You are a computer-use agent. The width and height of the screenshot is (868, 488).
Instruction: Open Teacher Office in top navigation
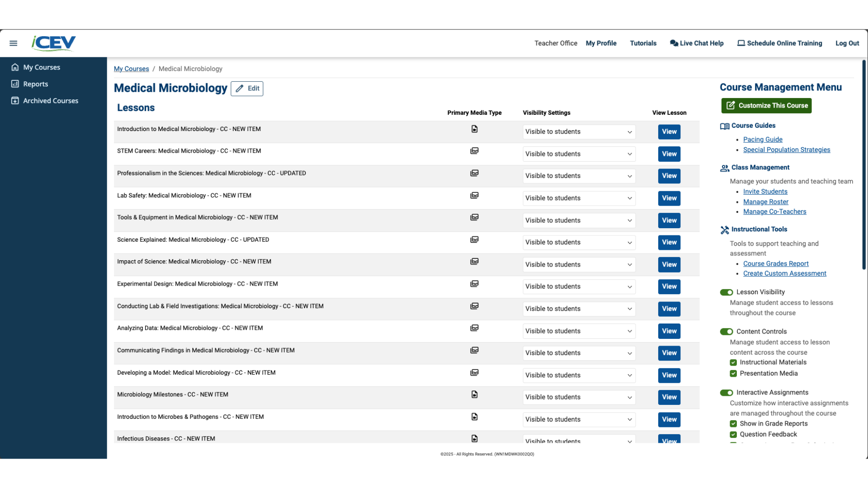pos(556,43)
